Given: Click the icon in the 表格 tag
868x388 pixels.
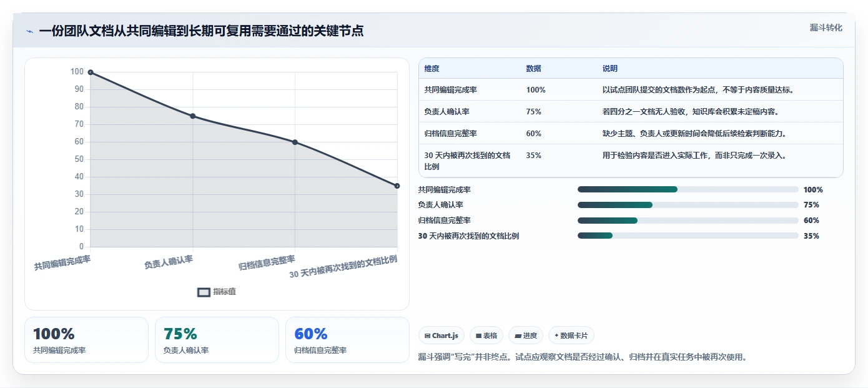Looking at the screenshot, I should [478, 336].
